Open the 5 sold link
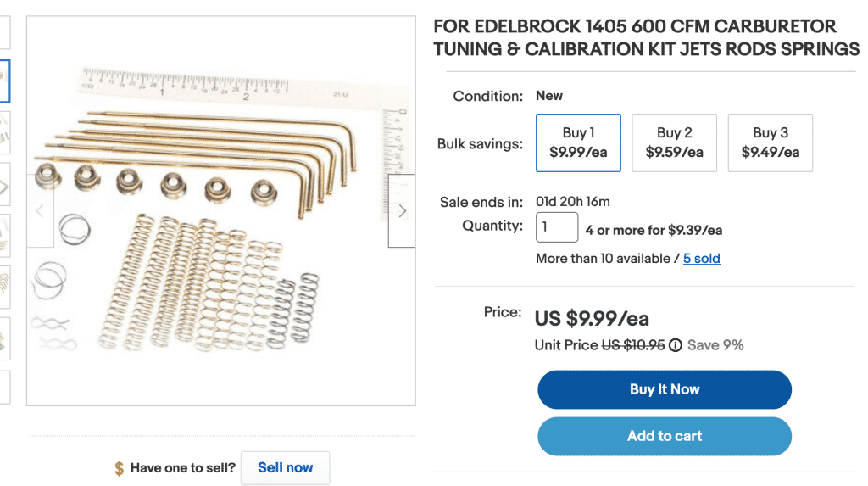This screenshot has width=868, height=486. [701, 259]
